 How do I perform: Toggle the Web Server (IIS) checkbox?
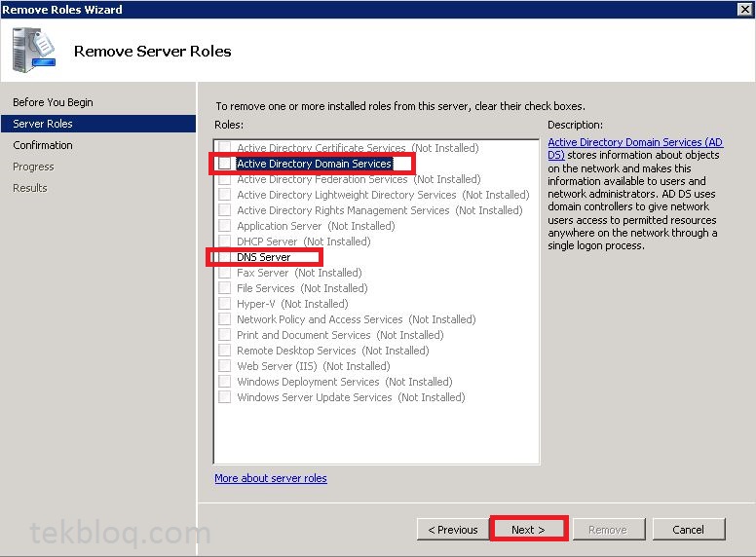pyautogui.click(x=225, y=366)
